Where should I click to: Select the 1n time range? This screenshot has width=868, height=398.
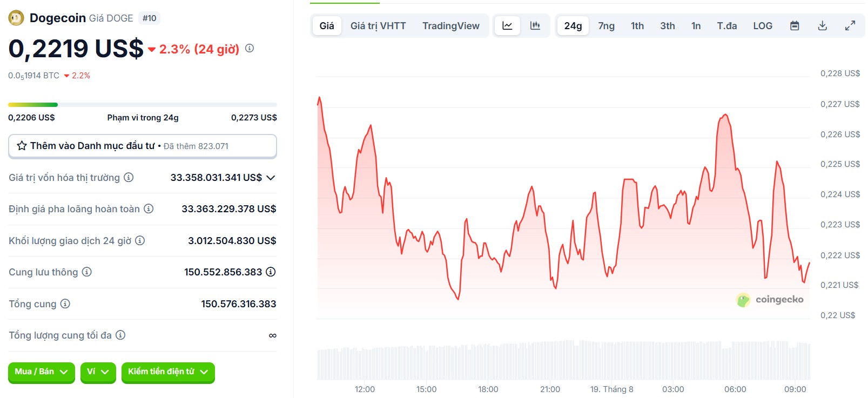tap(696, 26)
